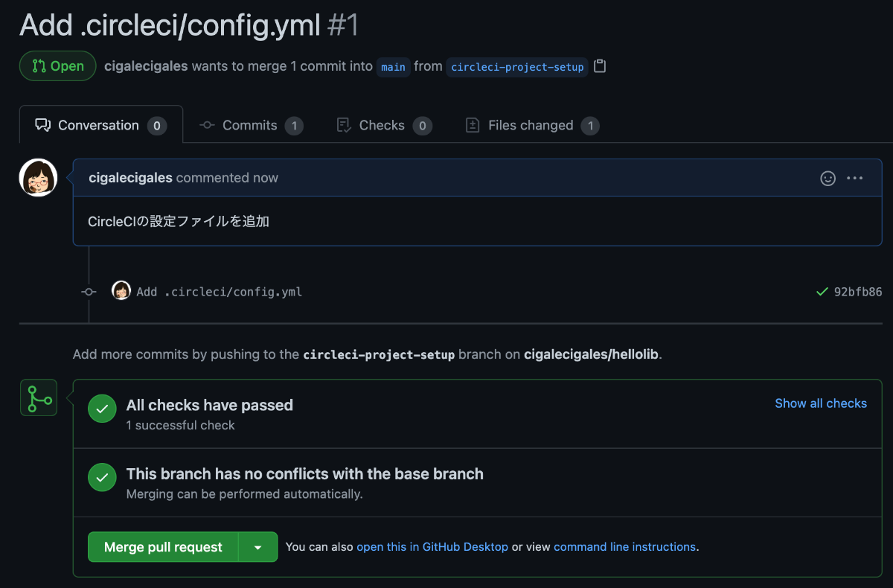Open the comment options kebab menu

click(854, 178)
